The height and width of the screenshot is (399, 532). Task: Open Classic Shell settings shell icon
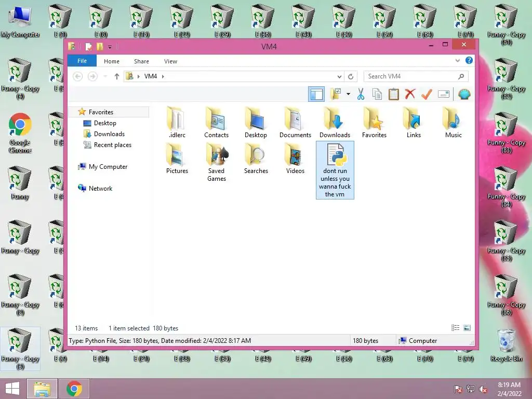point(464,94)
